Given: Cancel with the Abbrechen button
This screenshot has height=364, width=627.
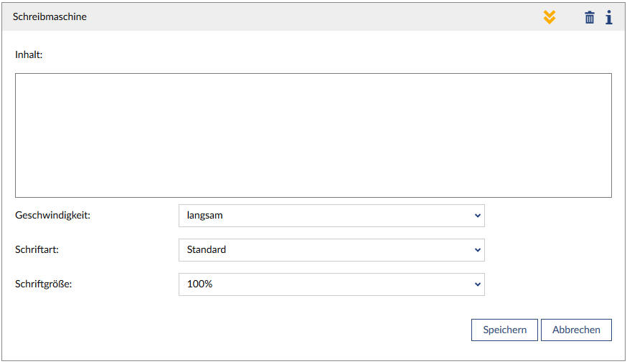Looking at the screenshot, I should pos(576,330).
